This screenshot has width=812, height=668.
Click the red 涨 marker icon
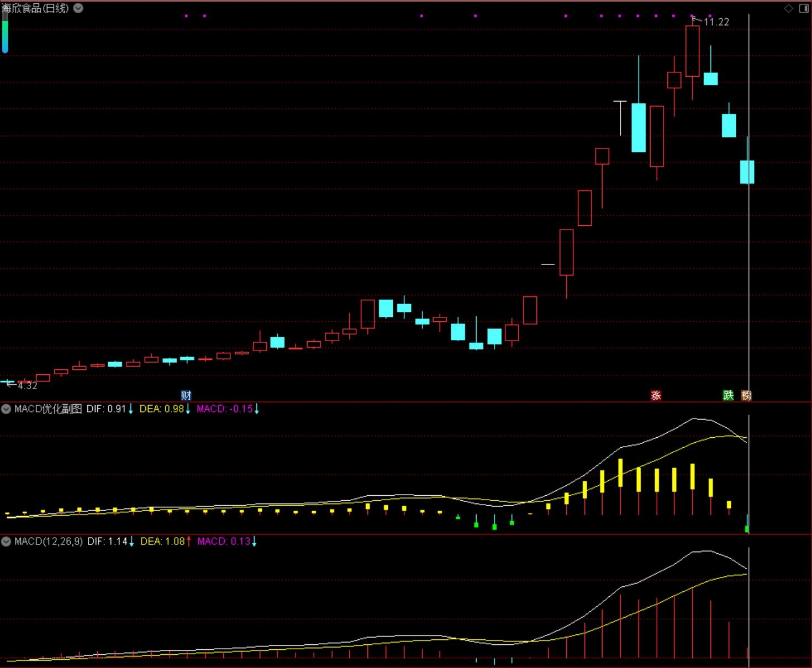coord(656,395)
